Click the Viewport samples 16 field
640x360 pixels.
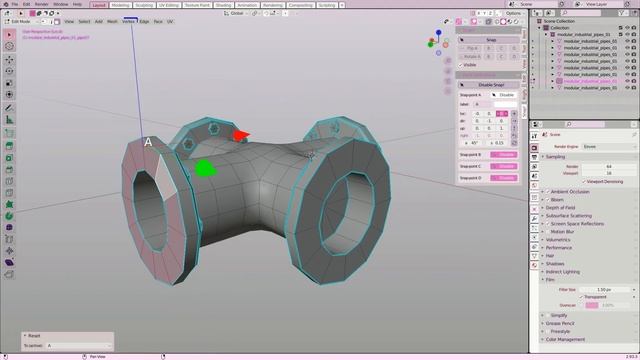point(609,173)
